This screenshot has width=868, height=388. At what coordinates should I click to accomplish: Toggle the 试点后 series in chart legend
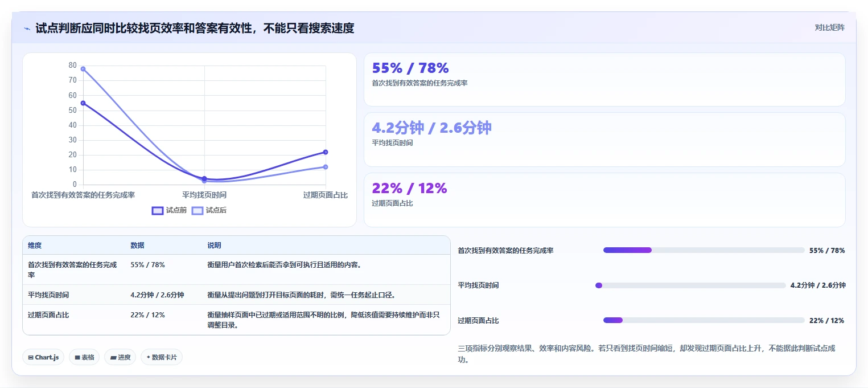[209, 210]
